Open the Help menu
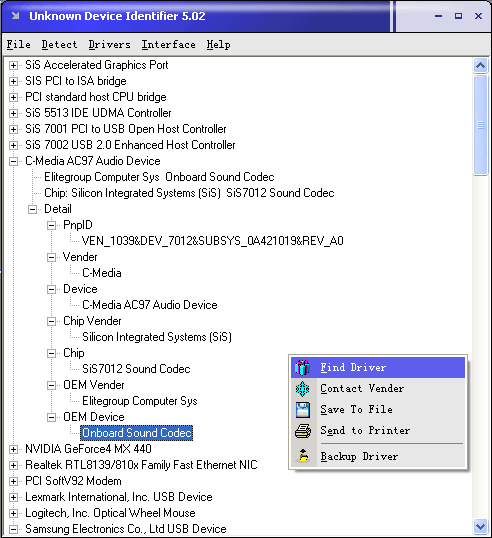This screenshot has width=492, height=538. coord(218,44)
